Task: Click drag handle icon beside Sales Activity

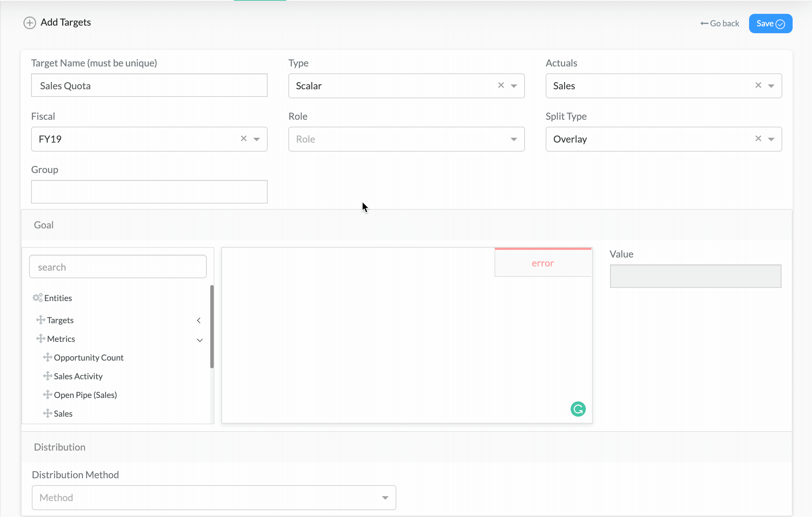Action: pos(47,376)
